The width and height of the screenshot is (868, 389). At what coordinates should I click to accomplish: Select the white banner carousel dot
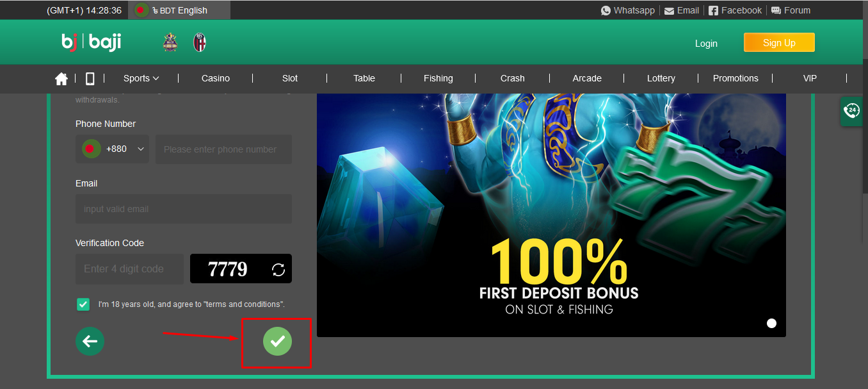pyautogui.click(x=771, y=323)
